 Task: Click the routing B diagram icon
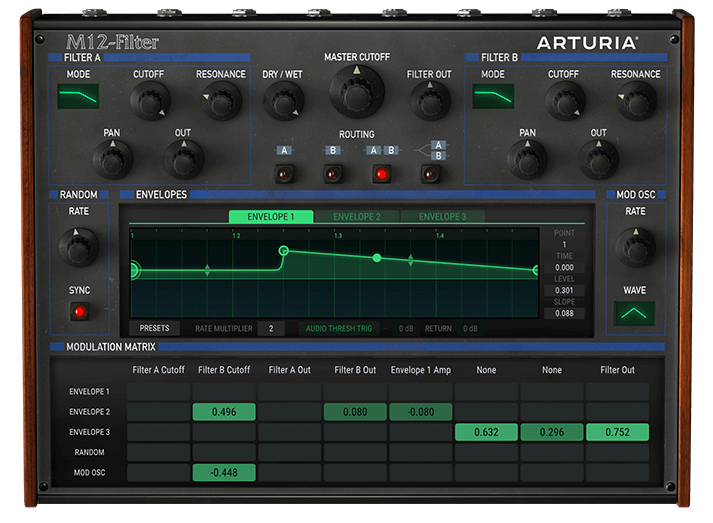333,151
